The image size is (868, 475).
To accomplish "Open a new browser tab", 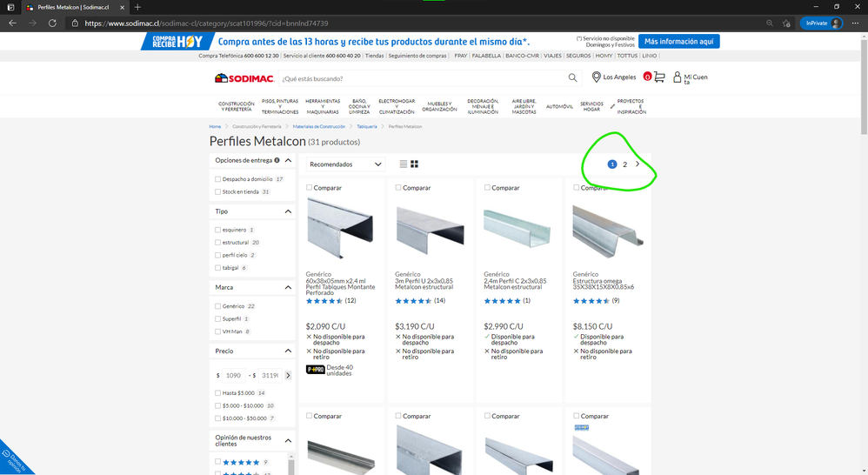I will tap(137, 7).
